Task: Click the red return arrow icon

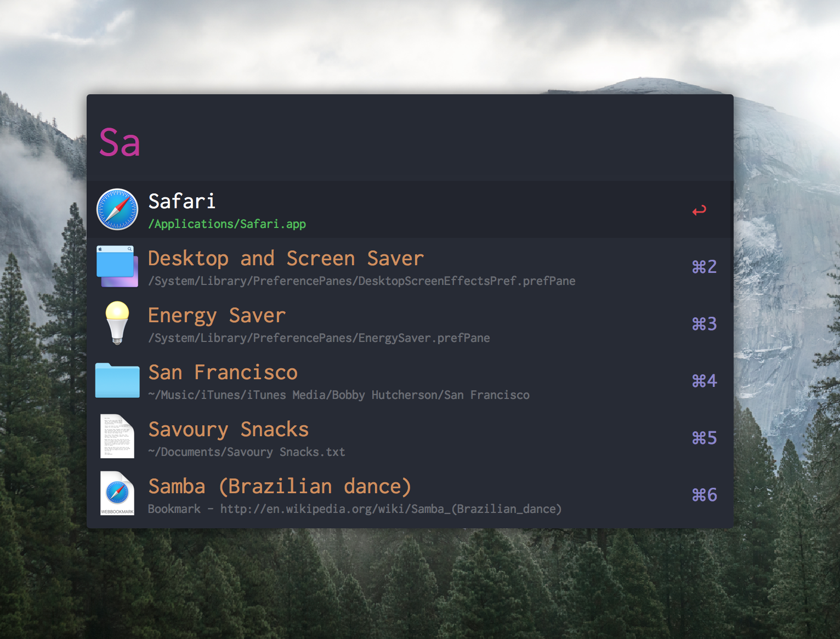Action: click(x=699, y=210)
